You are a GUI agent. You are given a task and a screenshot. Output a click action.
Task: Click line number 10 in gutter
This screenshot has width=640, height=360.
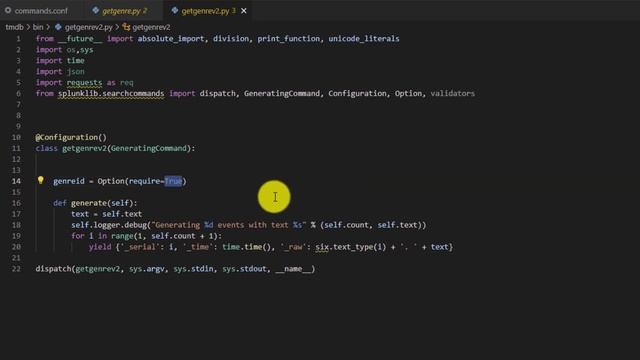(x=16, y=137)
